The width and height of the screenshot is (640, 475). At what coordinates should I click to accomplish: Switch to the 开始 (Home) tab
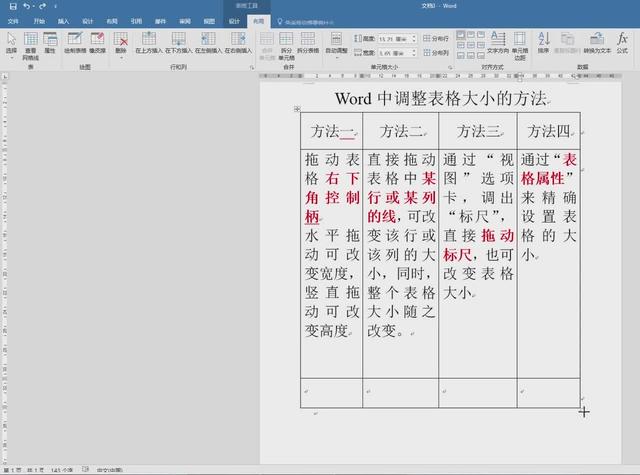[39, 21]
